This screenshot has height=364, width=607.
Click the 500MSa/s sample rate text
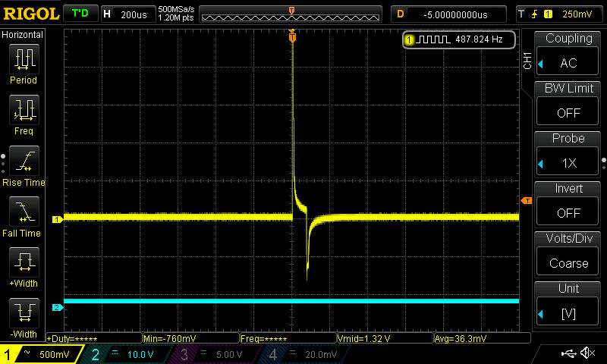click(x=177, y=10)
